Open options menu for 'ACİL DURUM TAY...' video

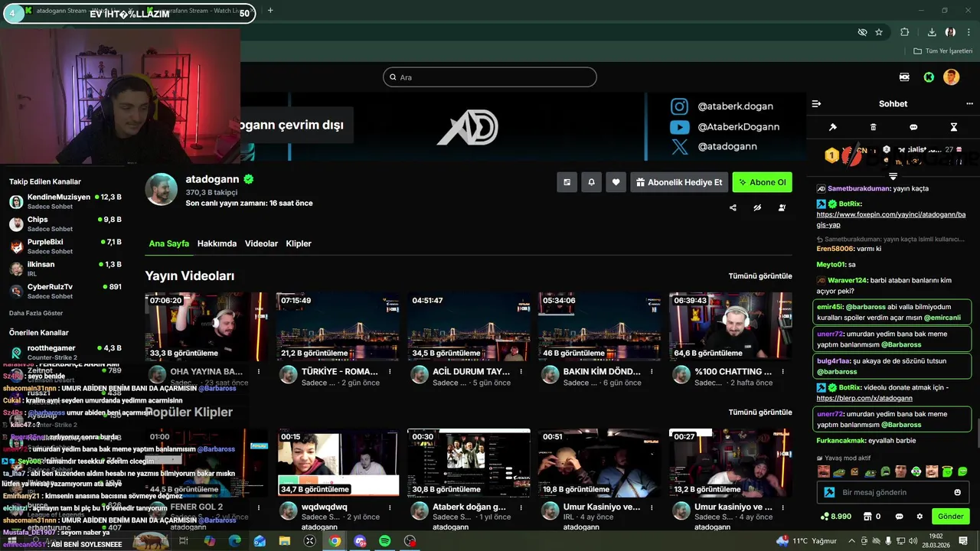521,372
